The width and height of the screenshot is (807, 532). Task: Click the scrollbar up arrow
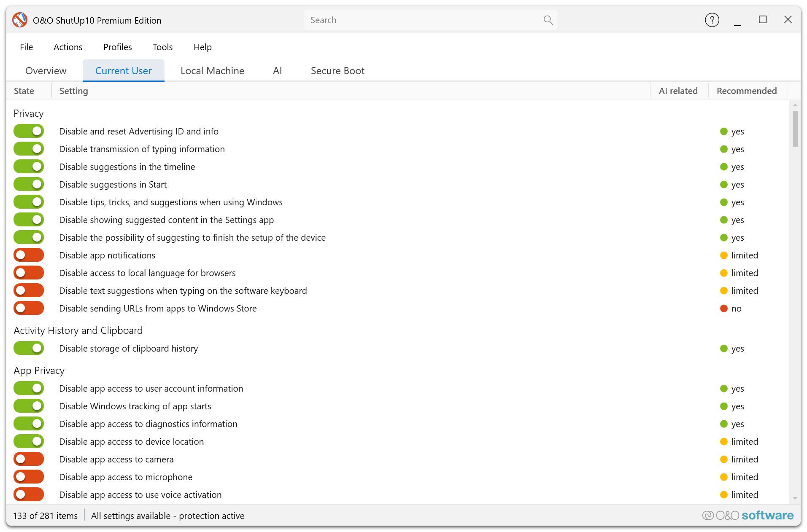[795, 105]
